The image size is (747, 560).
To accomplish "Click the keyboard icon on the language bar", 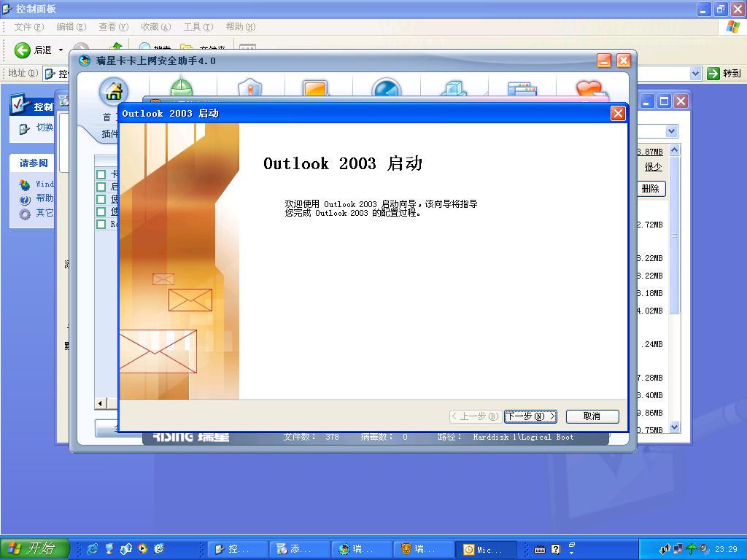I will [540, 550].
